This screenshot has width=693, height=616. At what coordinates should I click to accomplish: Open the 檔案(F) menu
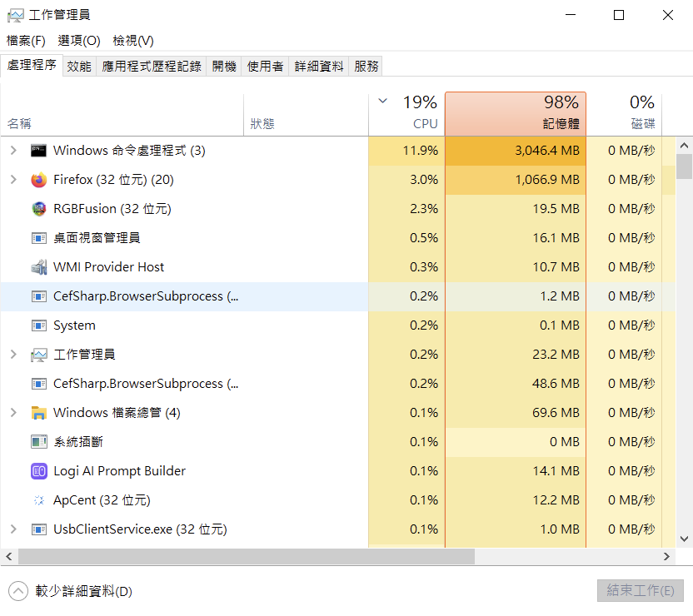click(26, 41)
